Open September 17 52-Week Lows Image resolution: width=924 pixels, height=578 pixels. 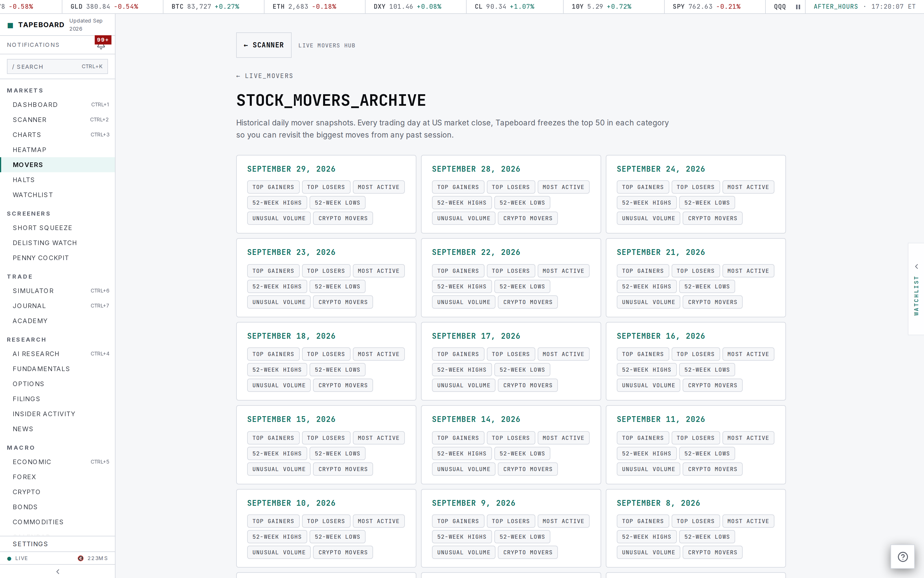coord(522,370)
